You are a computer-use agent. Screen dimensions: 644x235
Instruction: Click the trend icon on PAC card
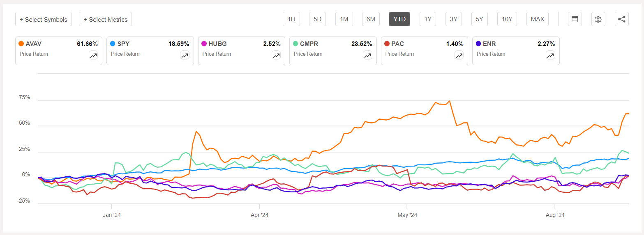coord(459,55)
